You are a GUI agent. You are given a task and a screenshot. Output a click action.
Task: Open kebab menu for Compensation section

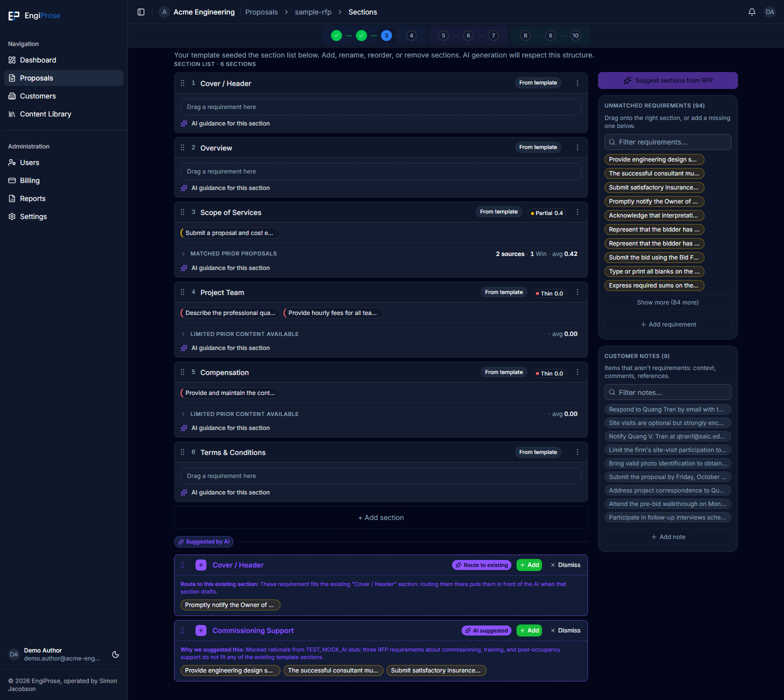point(577,372)
